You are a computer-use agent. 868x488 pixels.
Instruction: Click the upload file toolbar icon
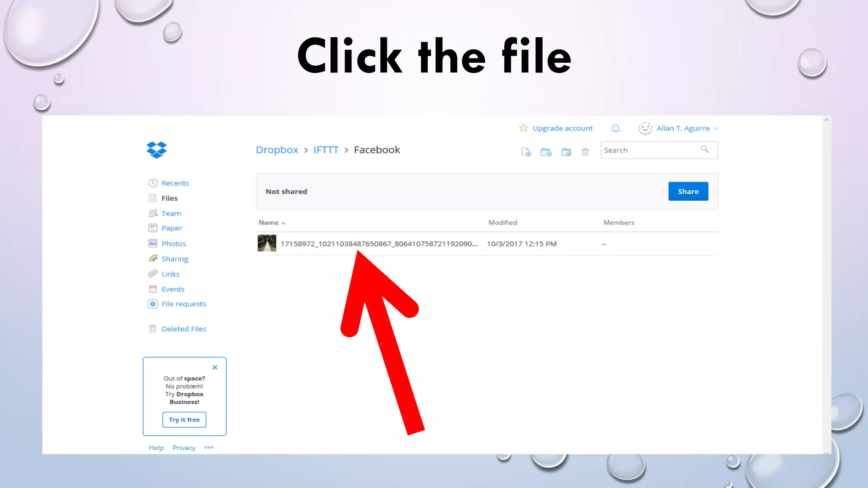(526, 152)
